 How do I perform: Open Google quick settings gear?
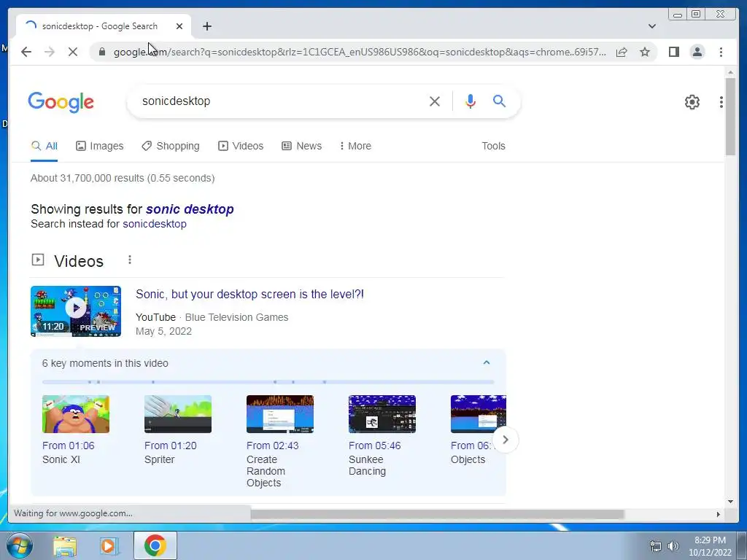coord(692,102)
